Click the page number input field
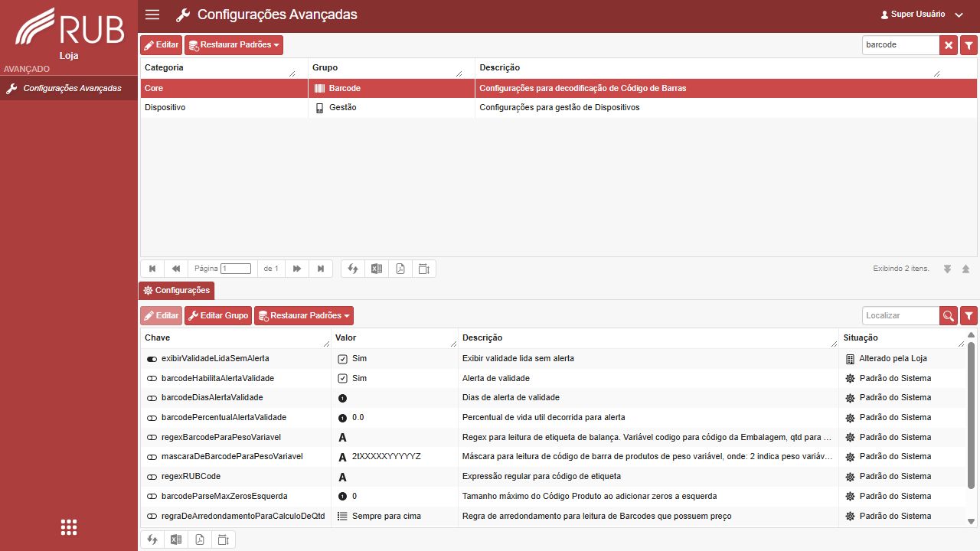 click(236, 269)
